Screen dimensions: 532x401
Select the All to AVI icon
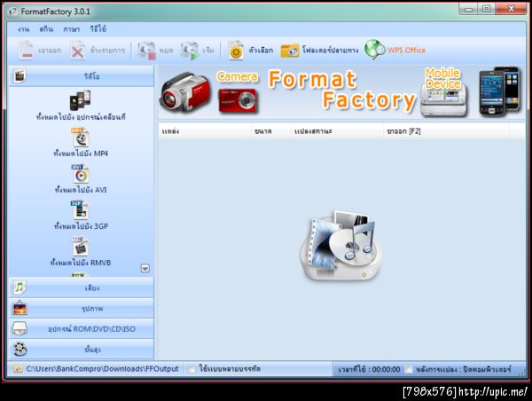pos(81,174)
